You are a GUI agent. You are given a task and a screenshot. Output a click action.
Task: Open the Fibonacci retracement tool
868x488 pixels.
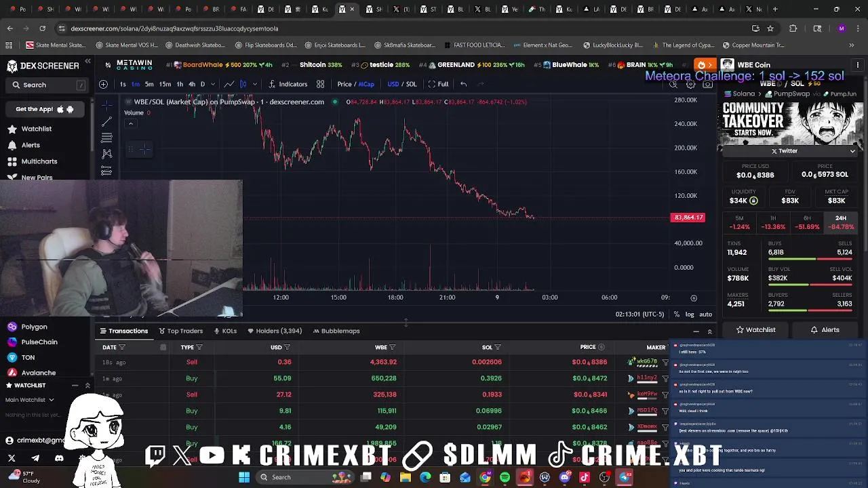point(106,138)
